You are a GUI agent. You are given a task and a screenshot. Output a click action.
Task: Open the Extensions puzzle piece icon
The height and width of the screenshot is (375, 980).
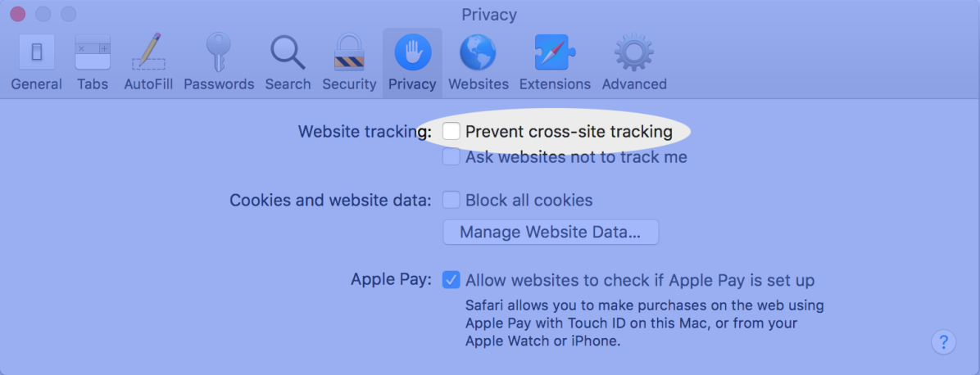pyautogui.click(x=555, y=52)
